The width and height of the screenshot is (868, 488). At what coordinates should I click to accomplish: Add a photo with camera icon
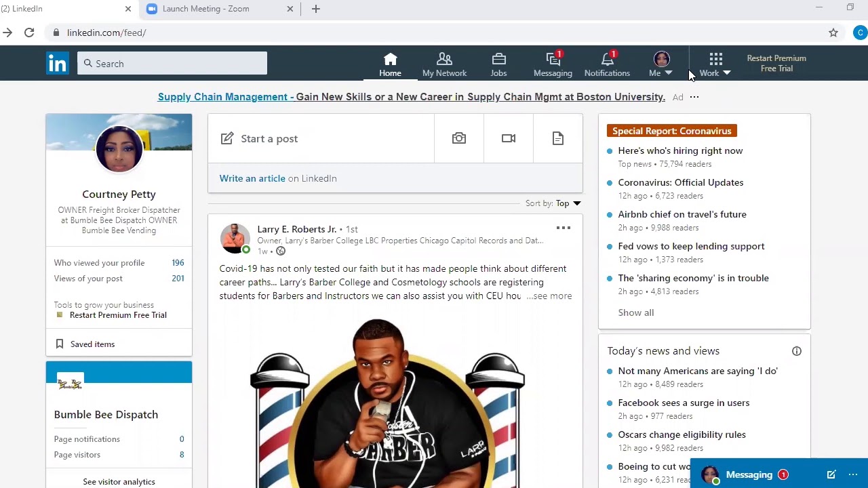click(459, 138)
